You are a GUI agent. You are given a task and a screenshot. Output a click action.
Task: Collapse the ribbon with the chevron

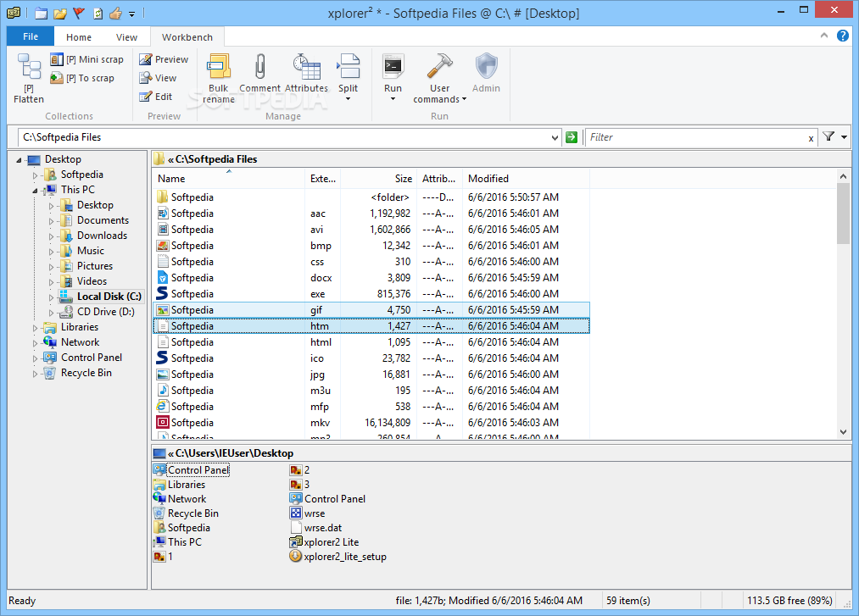824,36
